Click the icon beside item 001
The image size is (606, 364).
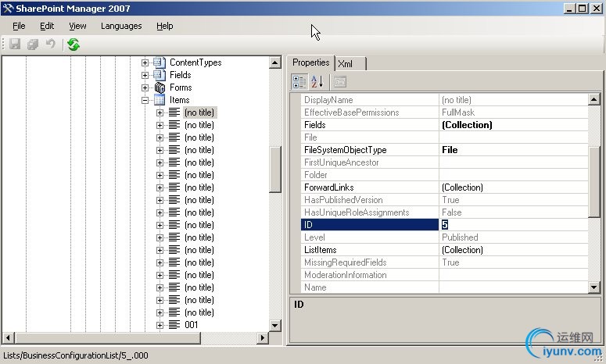(174, 325)
